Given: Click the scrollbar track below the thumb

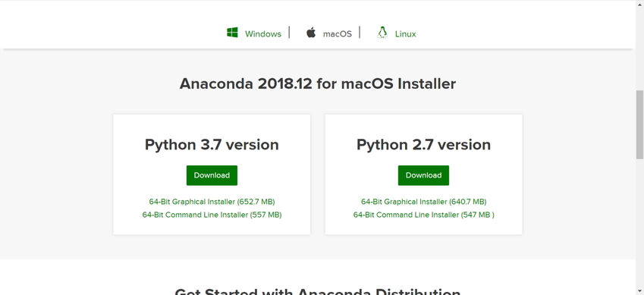Looking at the screenshot, I should coord(639,226).
